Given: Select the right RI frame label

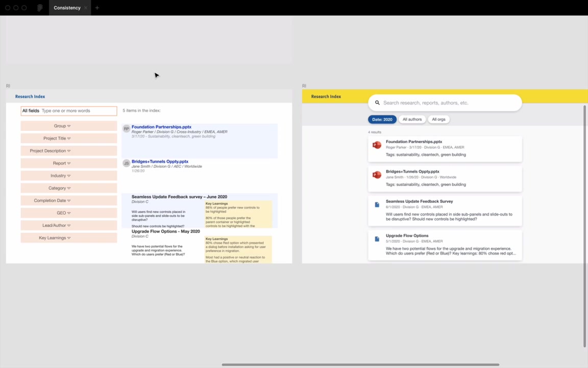Looking at the screenshot, I should (x=304, y=86).
